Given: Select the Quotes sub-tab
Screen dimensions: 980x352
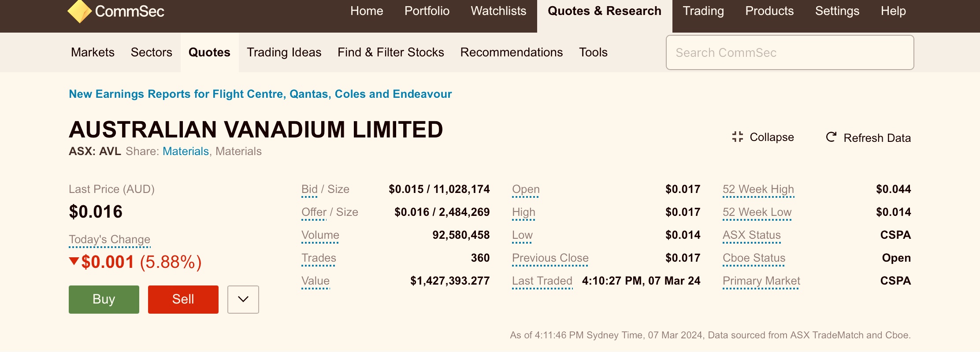Looking at the screenshot, I should point(209,52).
